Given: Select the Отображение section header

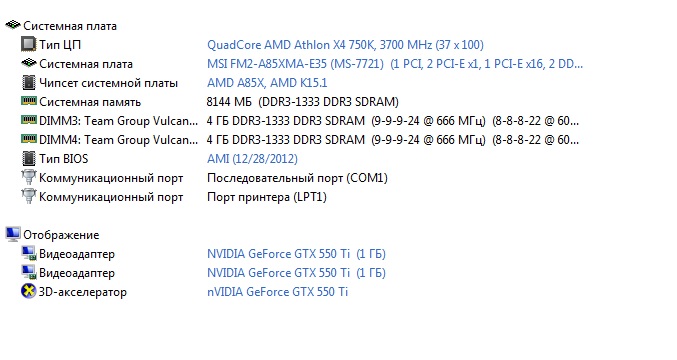Looking at the screenshot, I should coord(61,235).
